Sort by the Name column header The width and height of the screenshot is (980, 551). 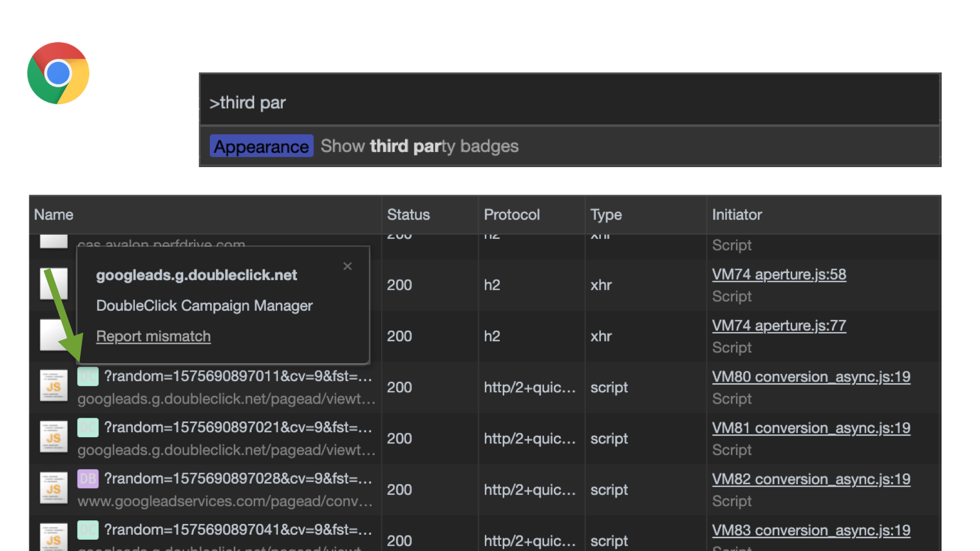54,215
